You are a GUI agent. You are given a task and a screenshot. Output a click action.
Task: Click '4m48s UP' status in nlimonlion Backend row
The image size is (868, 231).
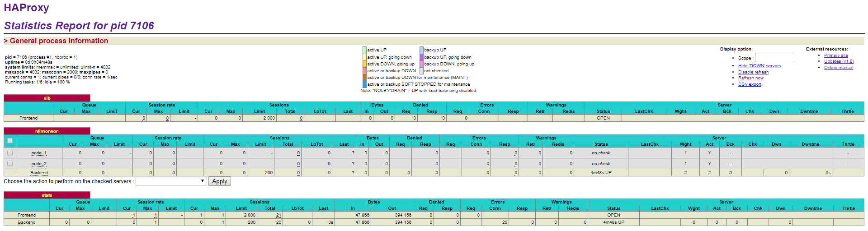[601, 173]
